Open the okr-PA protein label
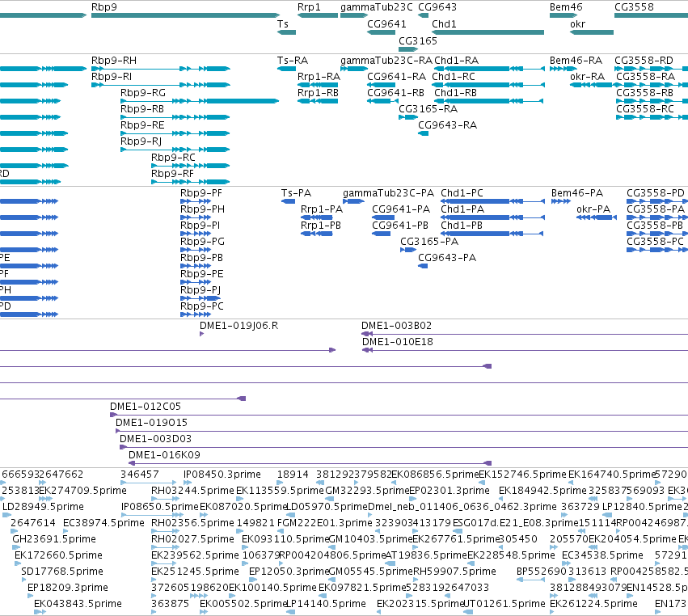This screenshot has height=616, width=688. click(593, 209)
